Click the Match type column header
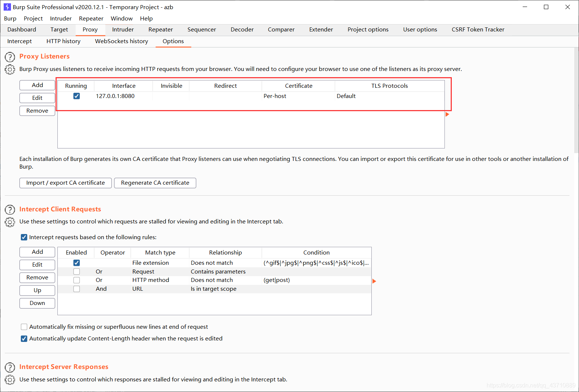579x392 pixels. click(x=160, y=253)
